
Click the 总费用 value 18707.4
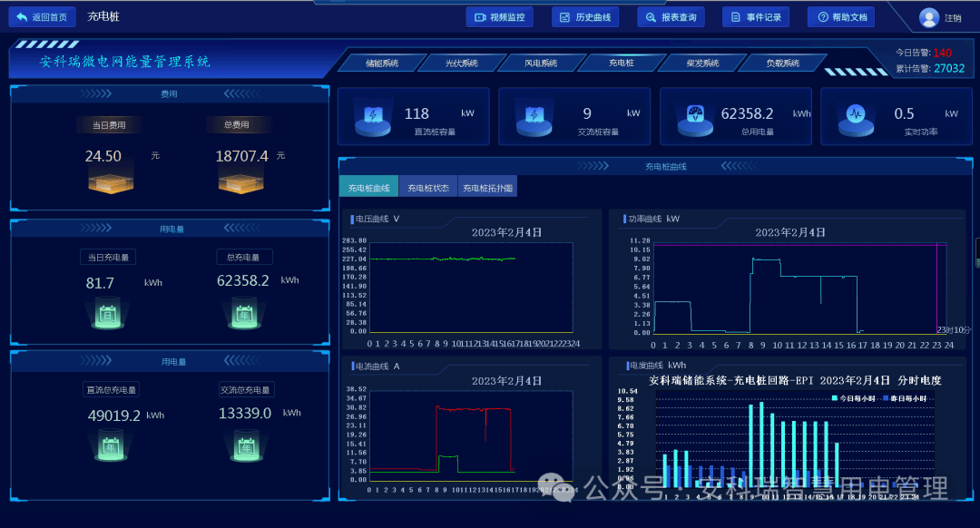click(242, 156)
